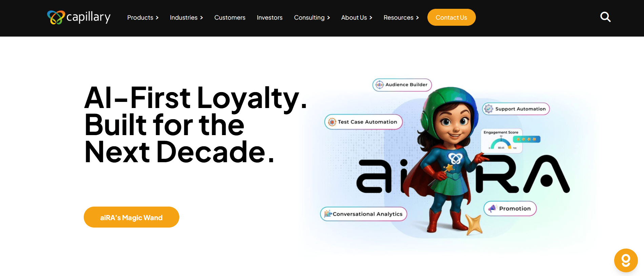Viewport: 644px width, 276px height.
Task: Open the Investors menu item
Action: click(x=269, y=18)
